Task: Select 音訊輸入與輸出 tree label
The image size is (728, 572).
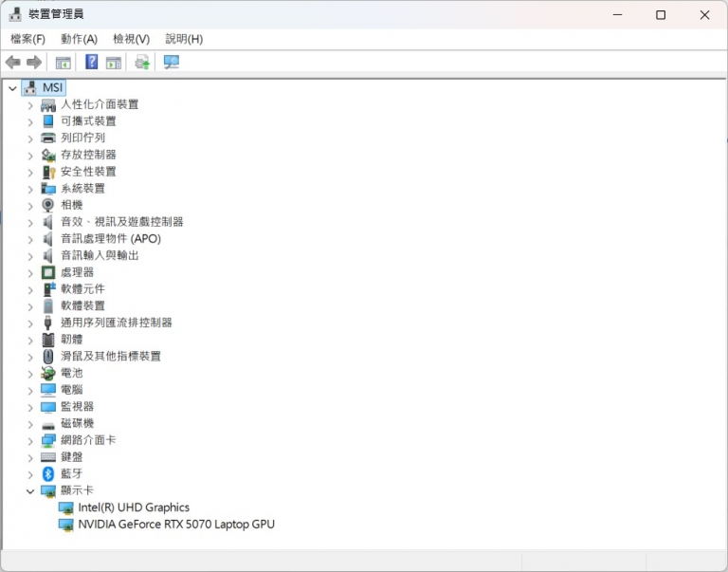Action: coord(100,255)
